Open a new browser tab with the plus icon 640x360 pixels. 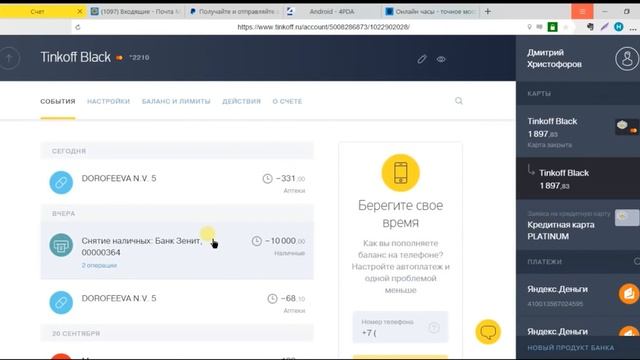click(x=487, y=11)
